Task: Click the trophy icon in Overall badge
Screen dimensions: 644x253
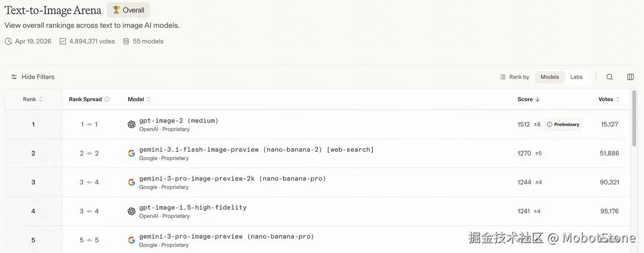Action: point(116,10)
